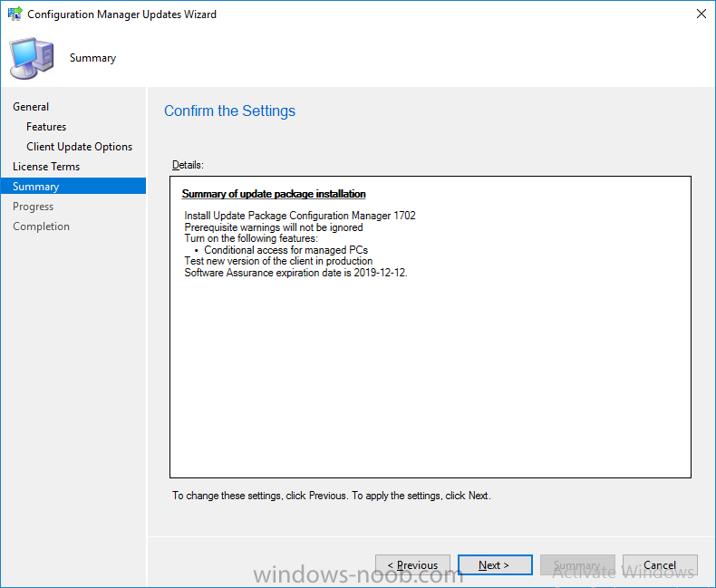Click the Configuration Manager title bar icon

(15, 14)
